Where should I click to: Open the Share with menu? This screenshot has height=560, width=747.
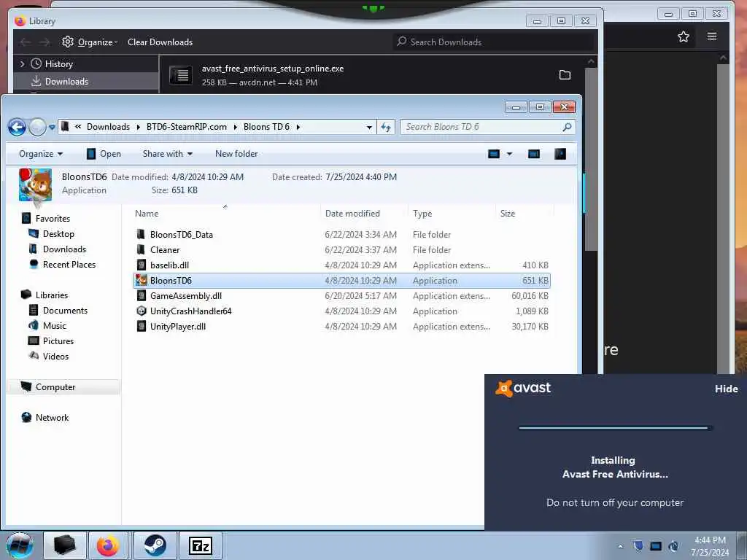[168, 154]
